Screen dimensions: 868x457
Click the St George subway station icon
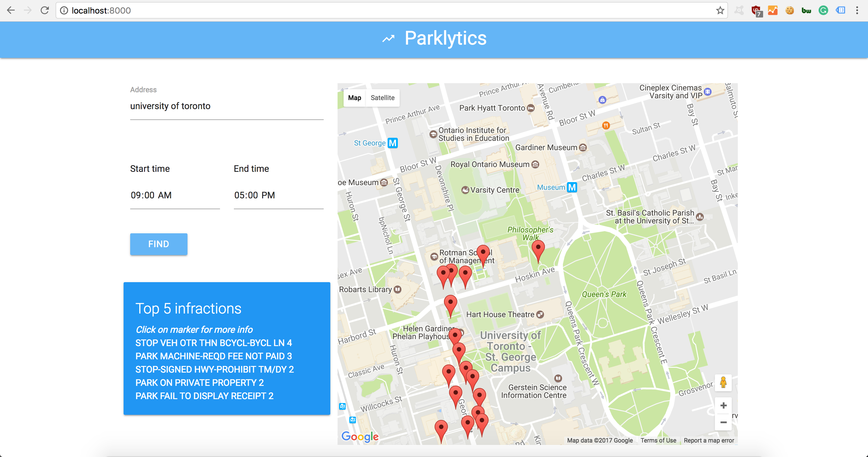(392, 143)
